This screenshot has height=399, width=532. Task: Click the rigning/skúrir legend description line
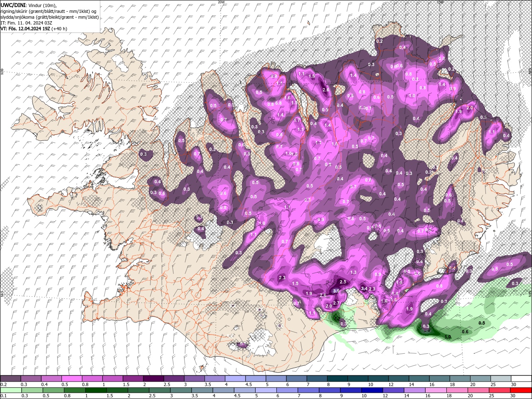48,11
